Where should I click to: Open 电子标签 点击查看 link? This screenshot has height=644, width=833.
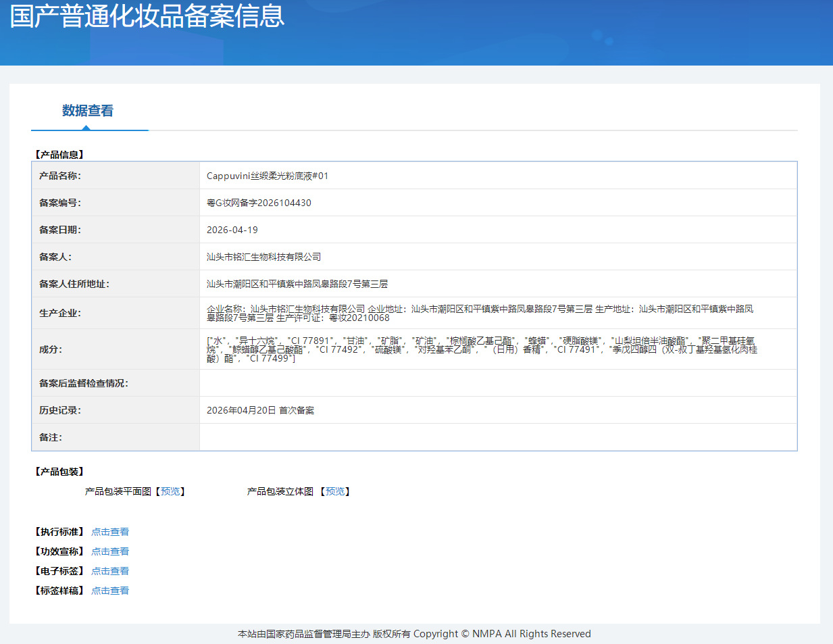[x=110, y=571]
